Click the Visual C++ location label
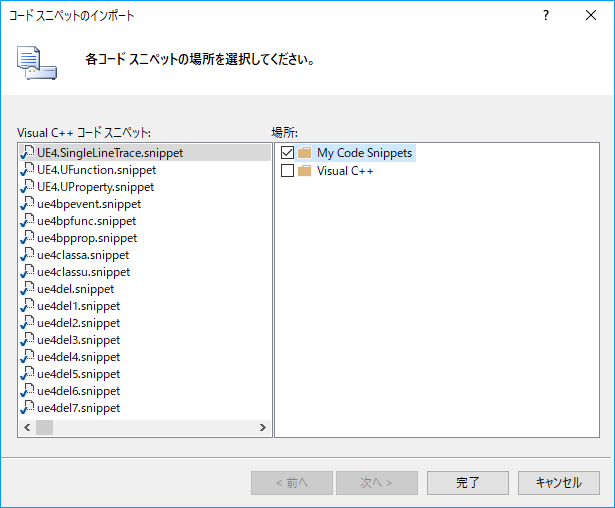The image size is (615, 508). 345,171
